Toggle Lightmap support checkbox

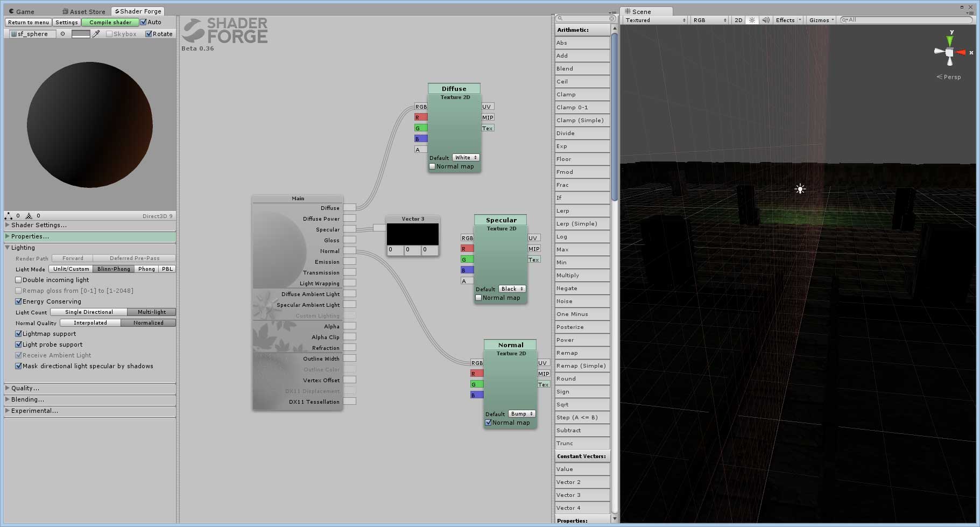(18, 334)
